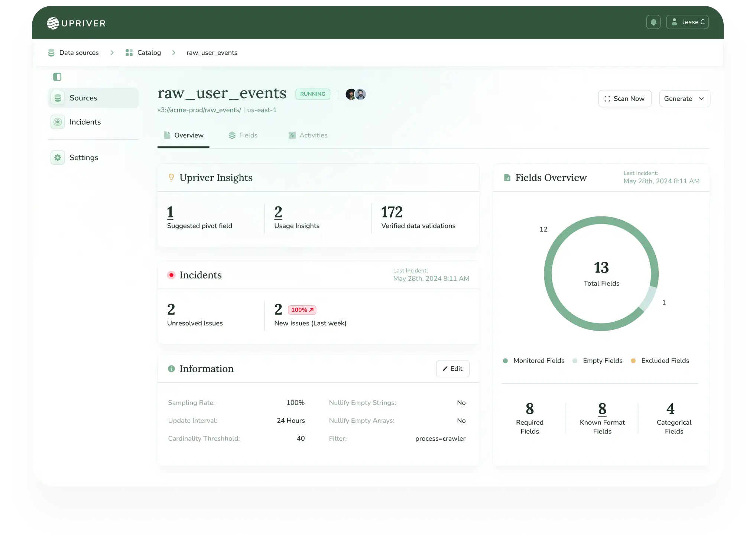This screenshot has width=756, height=544.
Task: Click the Known Format Fields count
Action: (x=602, y=409)
